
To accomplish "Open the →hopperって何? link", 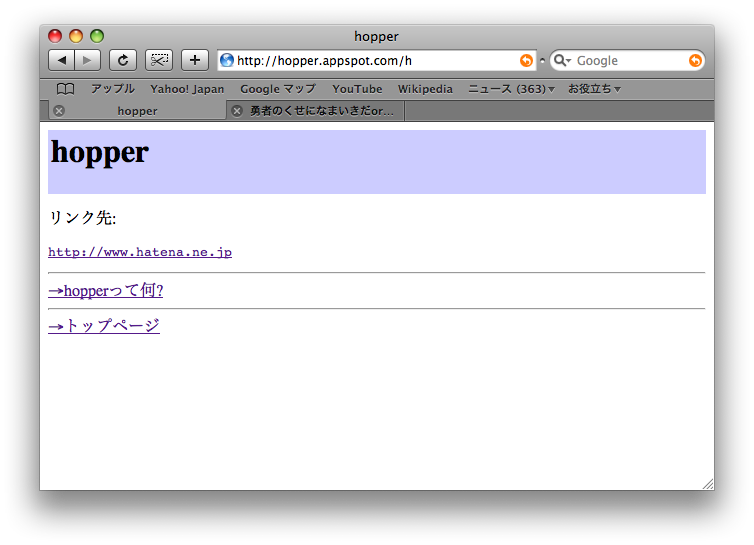I will [106, 291].
